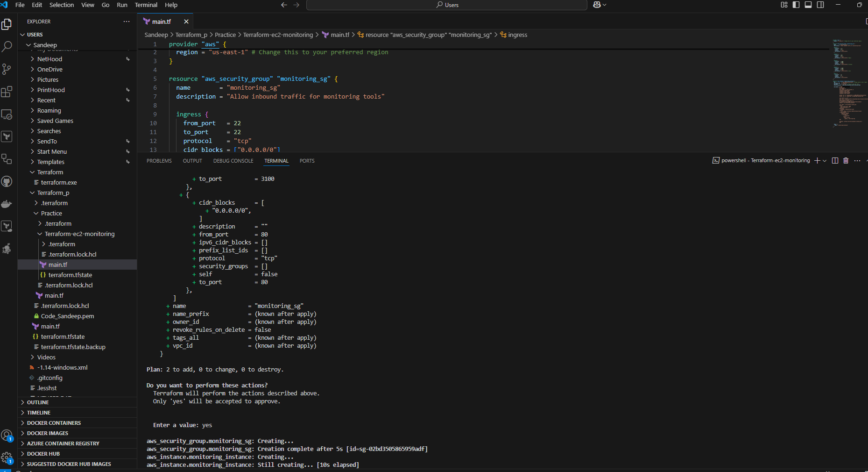
Task: Click the Users command center search box
Action: pos(447,5)
